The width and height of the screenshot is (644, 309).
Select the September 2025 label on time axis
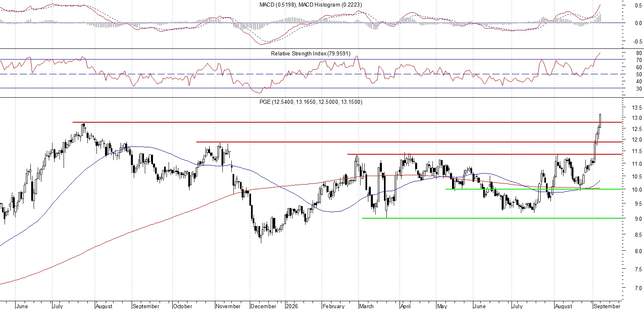coord(146,306)
